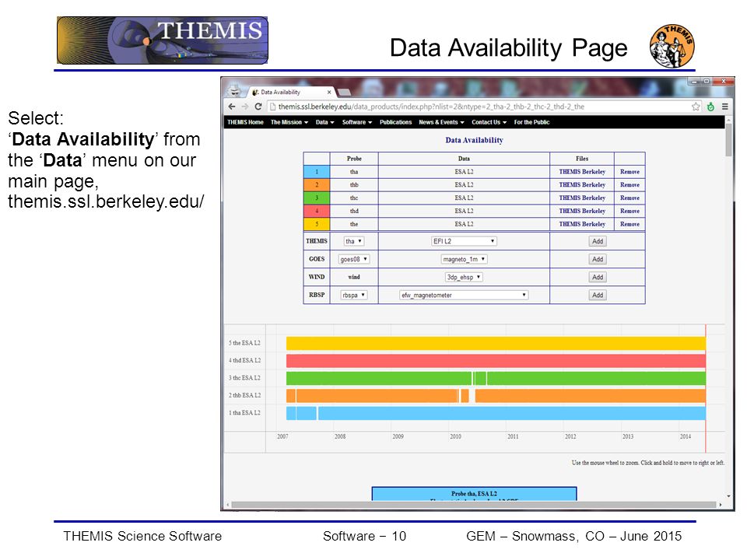
Task: Remove the the ESA L2 row
Action: pyautogui.click(x=630, y=224)
